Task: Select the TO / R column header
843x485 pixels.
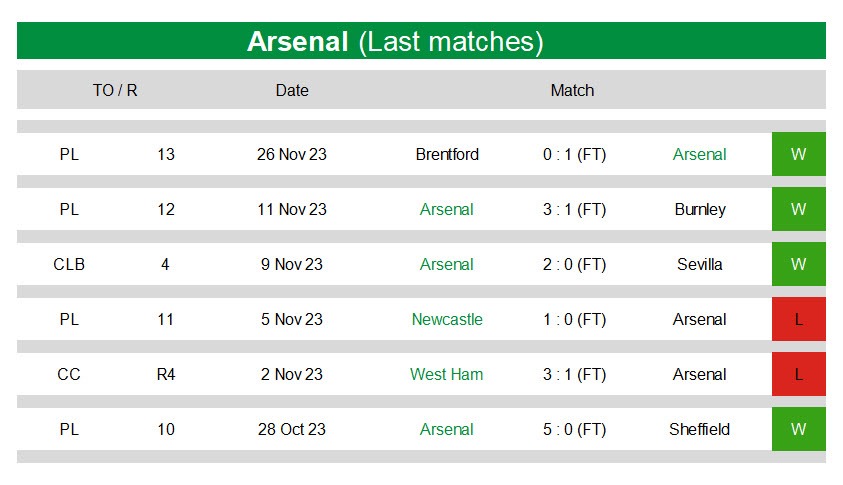Action: pos(115,90)
